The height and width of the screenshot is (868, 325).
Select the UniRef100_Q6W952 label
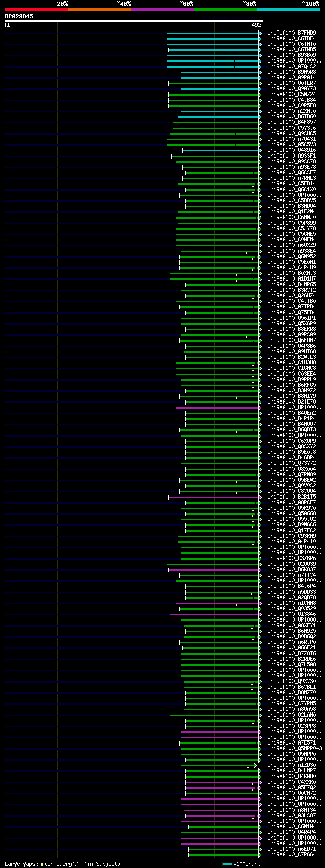pos(291,256)
